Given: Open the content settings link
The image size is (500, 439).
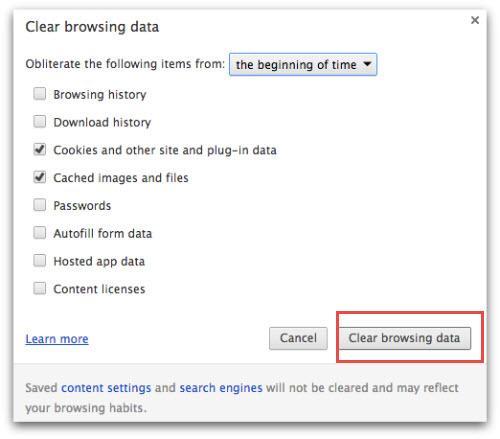Looking at the screenshot, I should point(106,388).
